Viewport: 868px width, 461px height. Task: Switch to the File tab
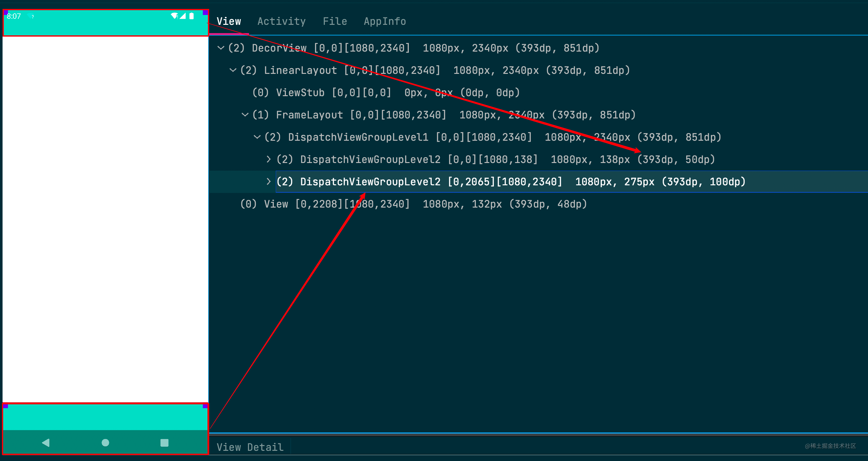[335, 21]
